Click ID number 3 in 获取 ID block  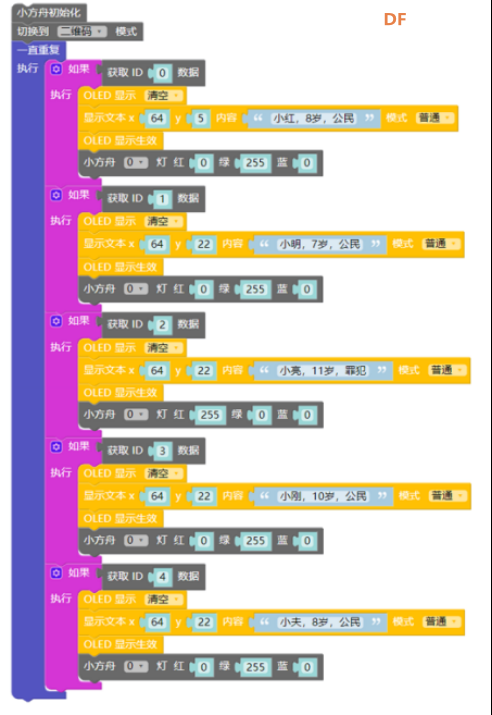[162, 451]
